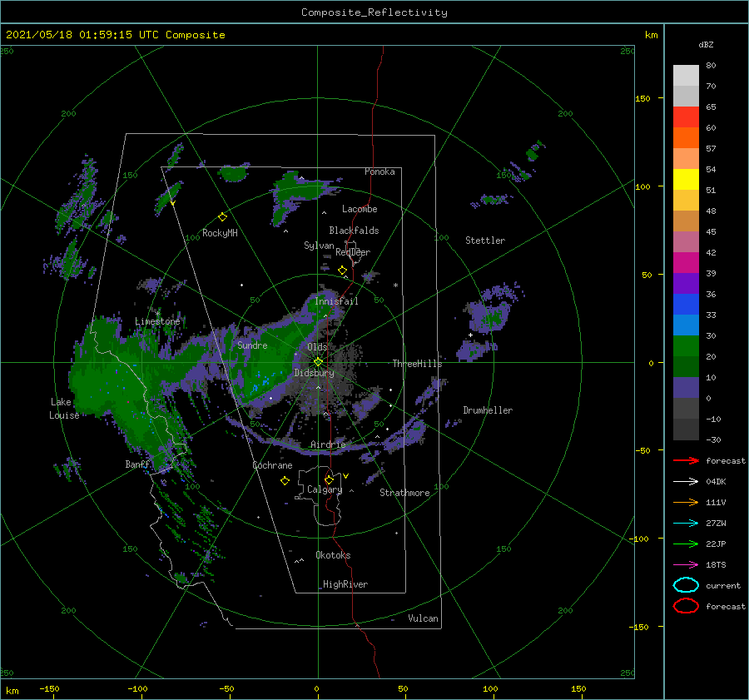
Task: Click the yellow diamond marker above Calgary label
Action: (x=329, y=479)
